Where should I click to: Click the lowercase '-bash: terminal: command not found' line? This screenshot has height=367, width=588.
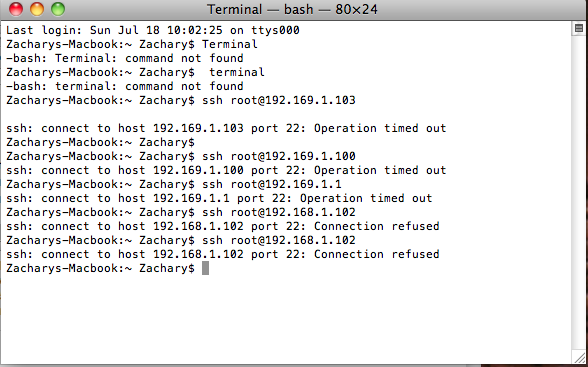(124, 86)
